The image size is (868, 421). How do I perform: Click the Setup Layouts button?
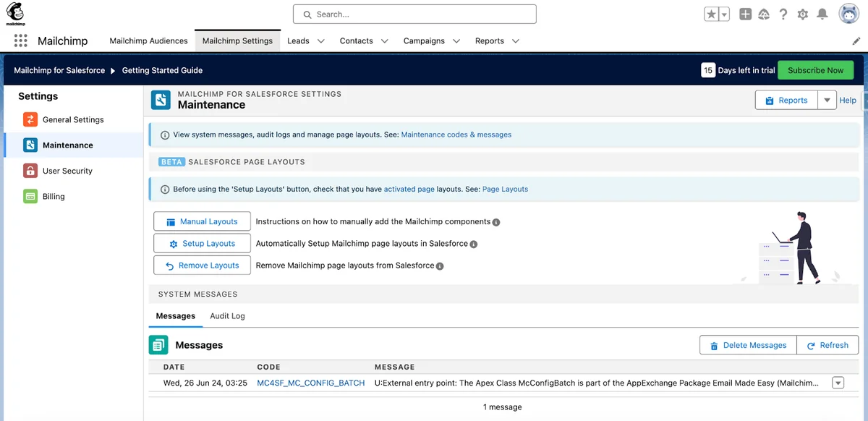[202, 244]
